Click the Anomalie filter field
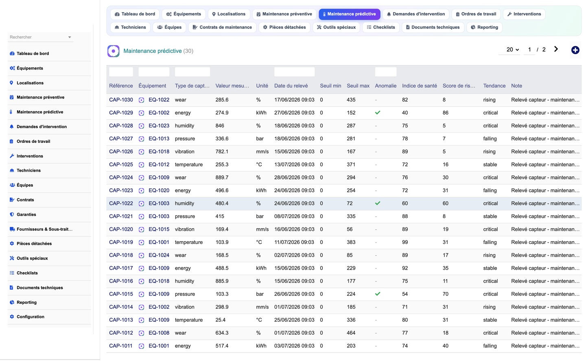This screenshot has width=588, height=364. (x=386, y=72)
